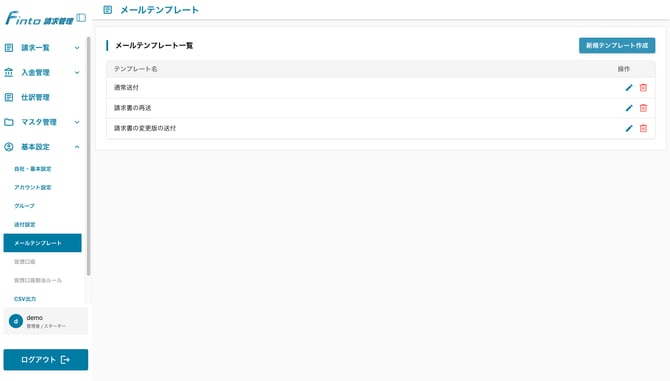The height and width of the screenshot is (381, 670).
Task: Click the Finto 請求管理 logo
Action: point(39,18)
